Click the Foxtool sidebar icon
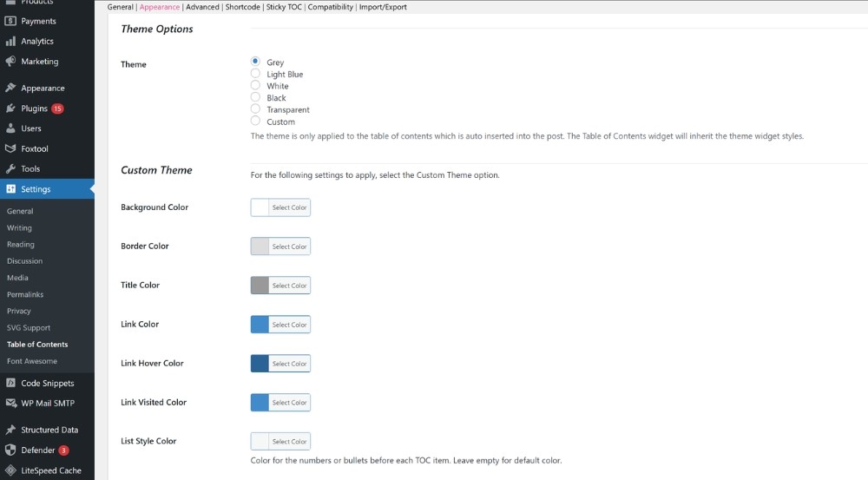 pyautogui.click(x=10, y=148)
